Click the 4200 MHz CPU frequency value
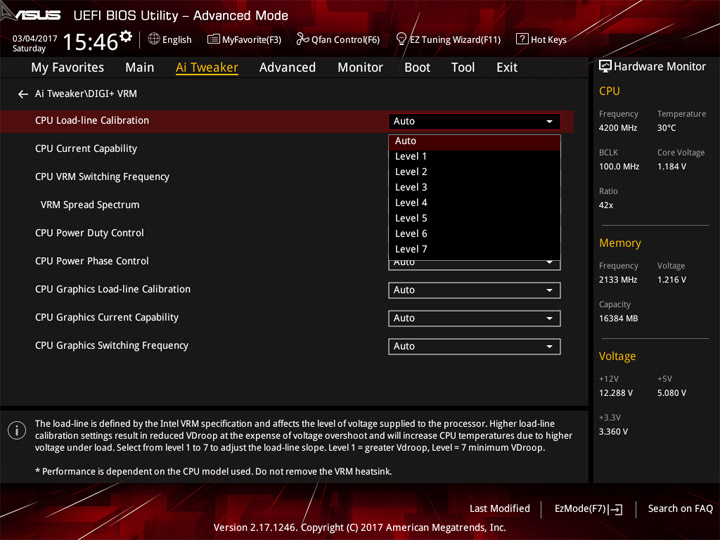 (x=618, y=128)
